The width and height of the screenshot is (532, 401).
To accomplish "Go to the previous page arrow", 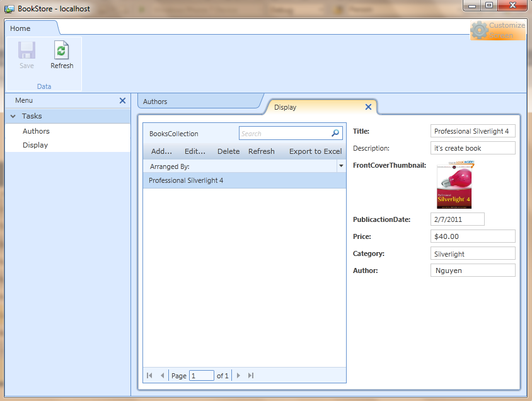I will [162, 376].
